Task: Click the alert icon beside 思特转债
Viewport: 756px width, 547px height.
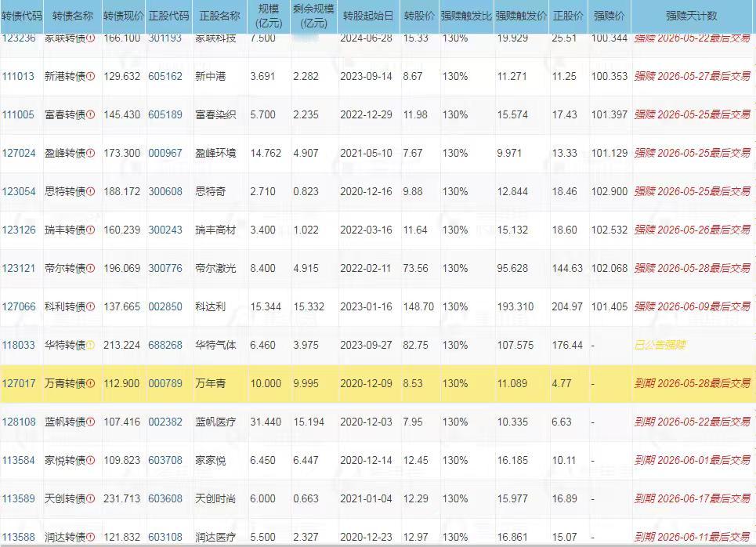Action: (x=91, y=191)
